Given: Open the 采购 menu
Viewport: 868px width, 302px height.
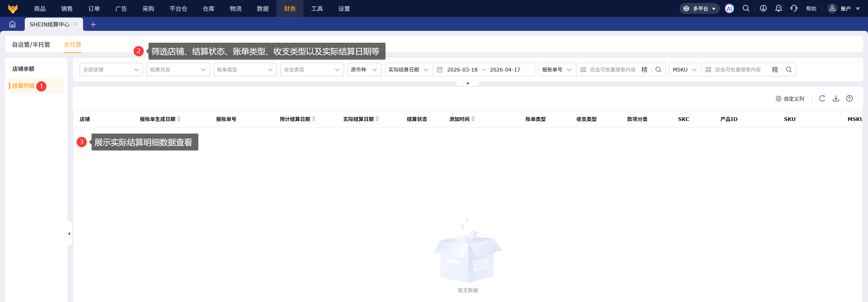Looking at the screenshot, I should pyautogui.click(x=148, y=8).
